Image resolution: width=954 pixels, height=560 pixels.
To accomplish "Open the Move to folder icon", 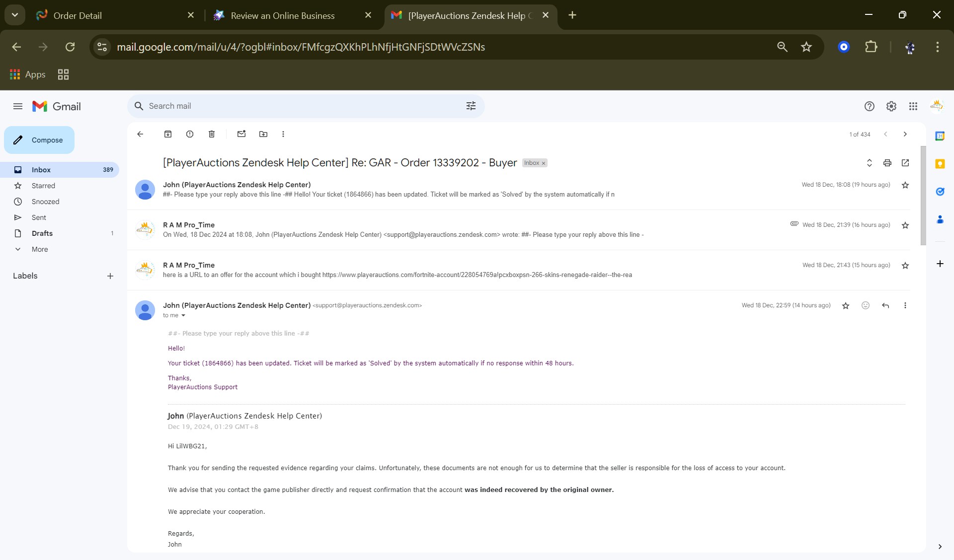I will pyautogui.click(x=263, y=134).
